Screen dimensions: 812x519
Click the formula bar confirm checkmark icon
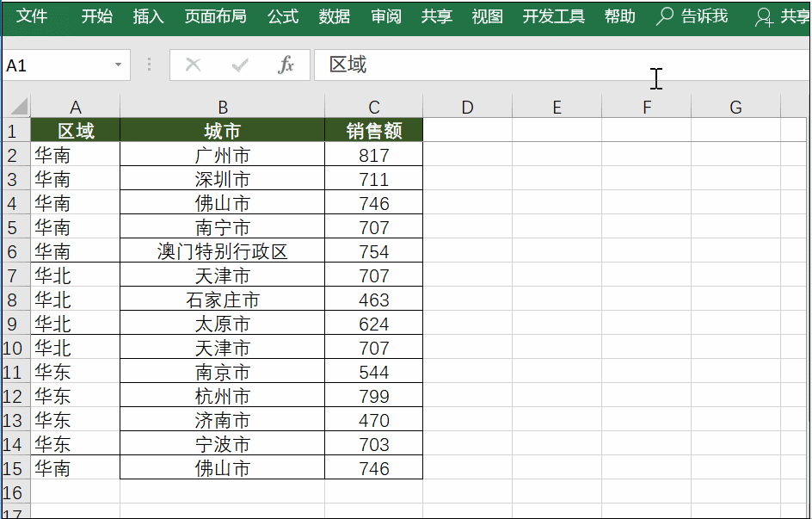tap(240, 65)
